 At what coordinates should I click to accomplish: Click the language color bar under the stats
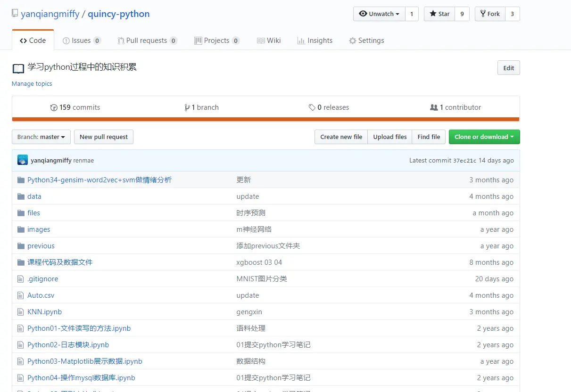click(x=265, y=119)
